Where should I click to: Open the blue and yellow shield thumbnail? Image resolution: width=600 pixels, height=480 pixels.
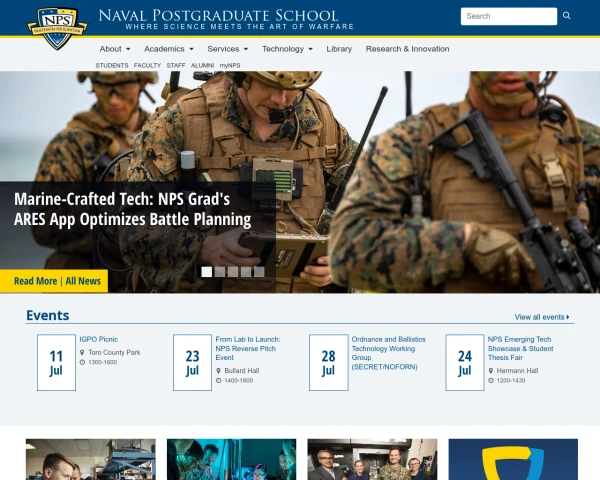click(513, 459)
